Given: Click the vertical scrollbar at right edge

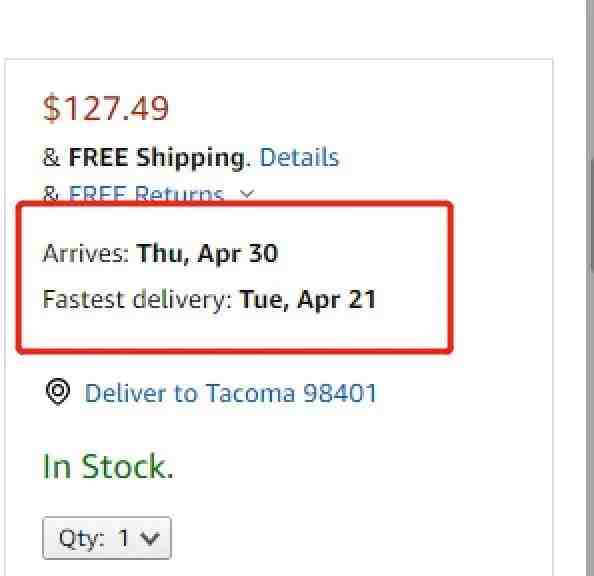Looking at the screenshot, I should tap(590, 216).
